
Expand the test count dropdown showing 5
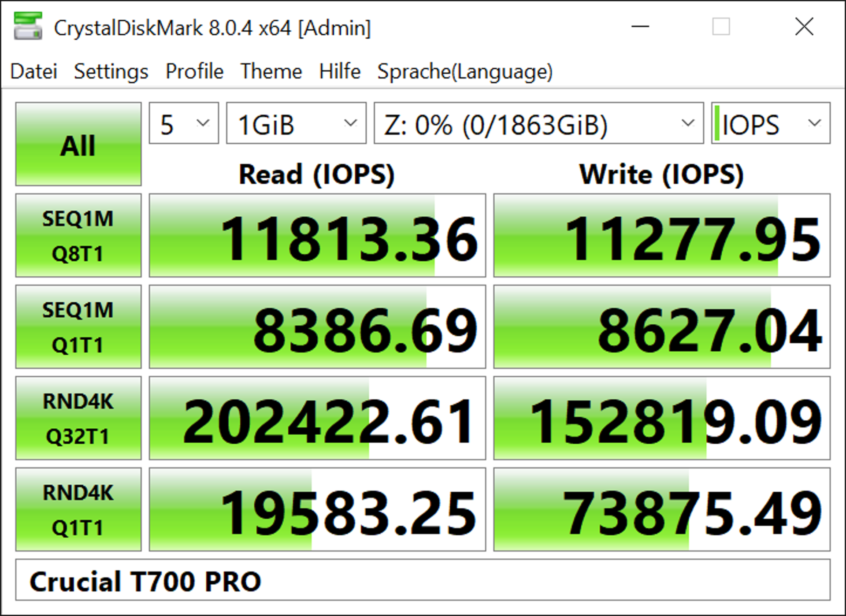pos(184,123)
